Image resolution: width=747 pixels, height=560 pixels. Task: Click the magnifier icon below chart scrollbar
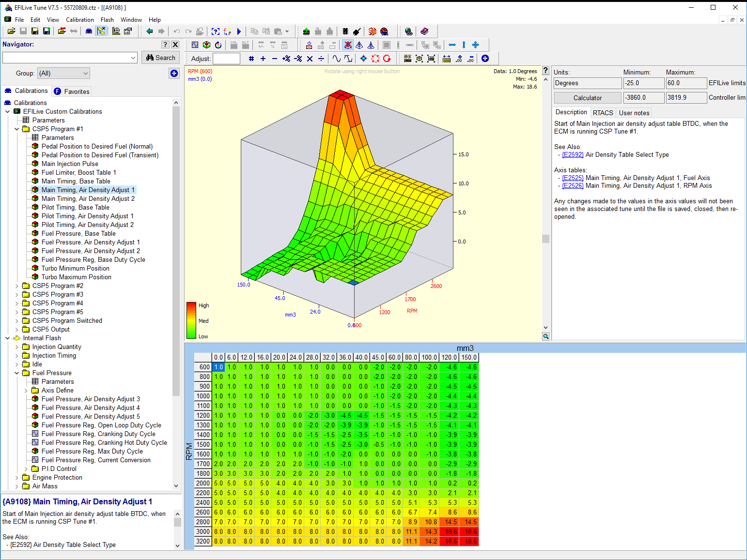[x=545, y=336]
